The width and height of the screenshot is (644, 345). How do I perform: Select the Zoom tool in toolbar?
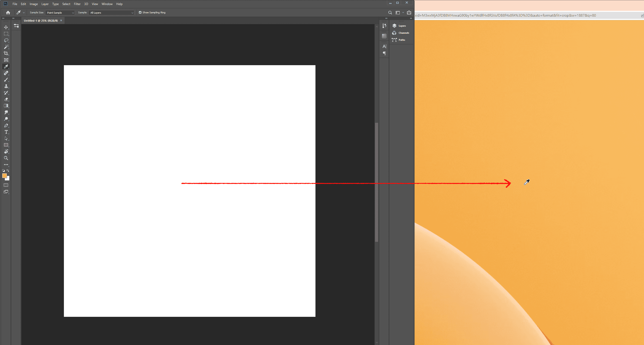click(6, 158)
